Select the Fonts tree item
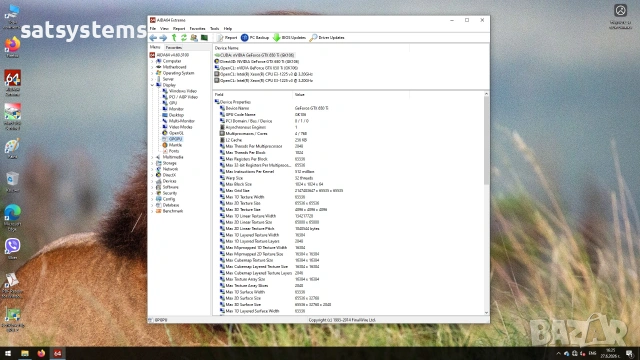Screen dimensions: 640x360 coord(174,151)
